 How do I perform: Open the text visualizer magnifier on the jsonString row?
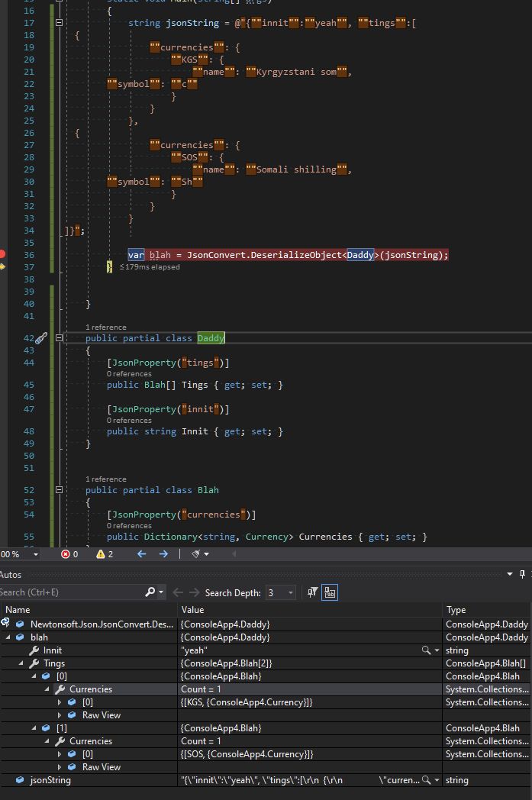tap(426, 779)
